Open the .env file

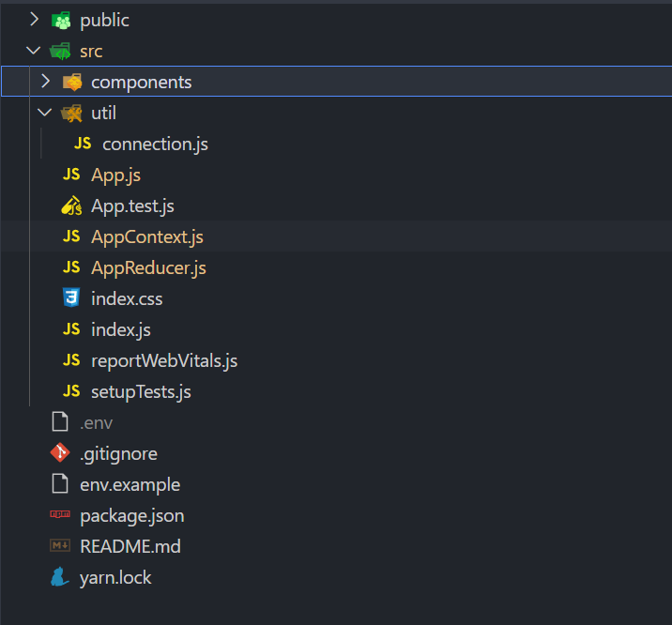point(97,423)
